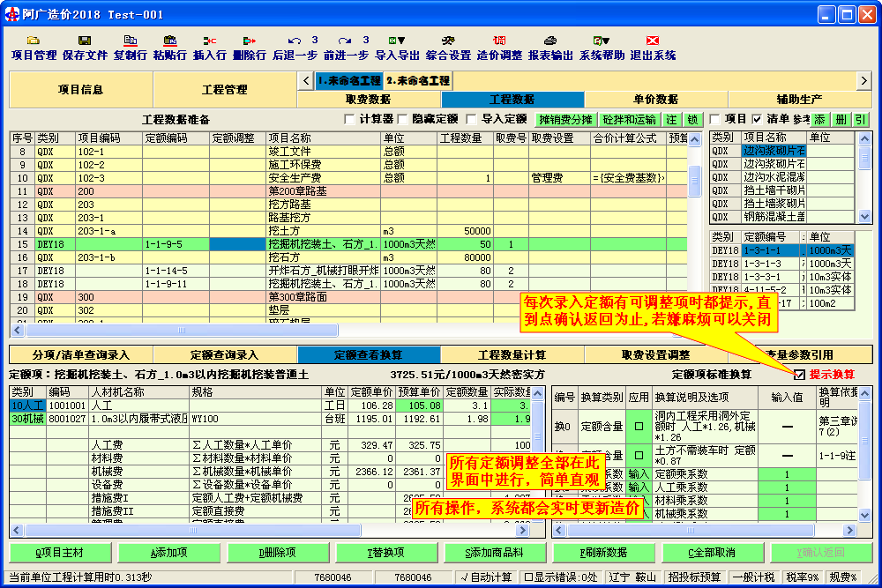
Task: Click main table horizontal scroll left arrow
Action: click(x=17, y=330)
